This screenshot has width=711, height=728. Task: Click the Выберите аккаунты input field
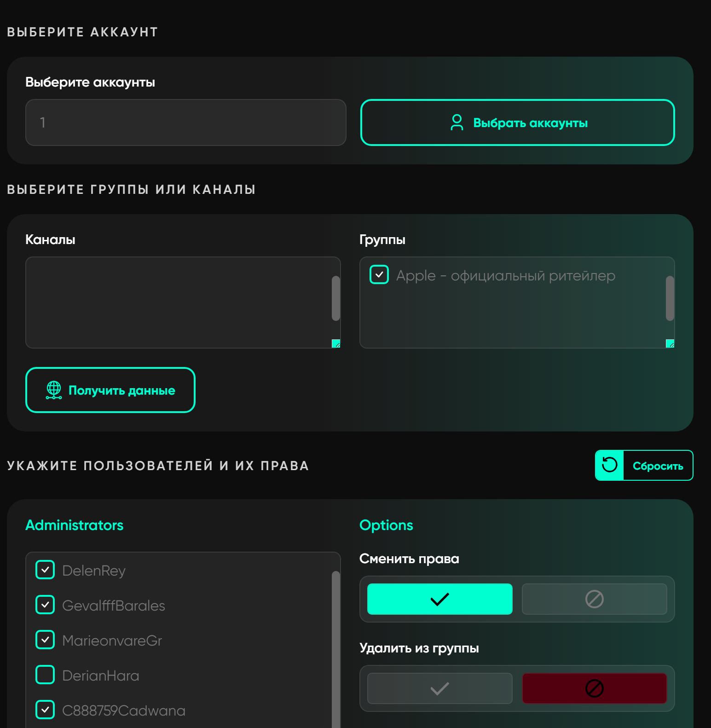[x=185, y=122]
